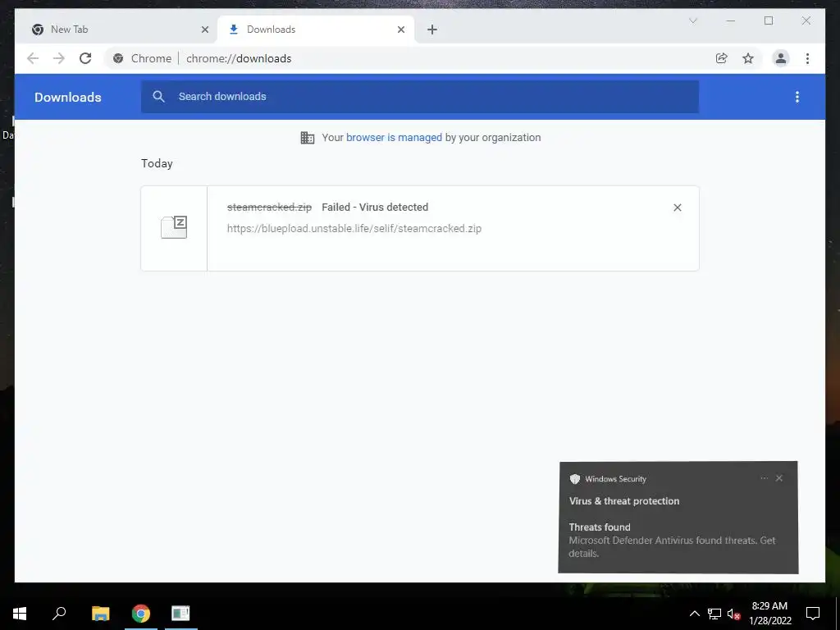Show hidden system tray icons

pos(694,614)
